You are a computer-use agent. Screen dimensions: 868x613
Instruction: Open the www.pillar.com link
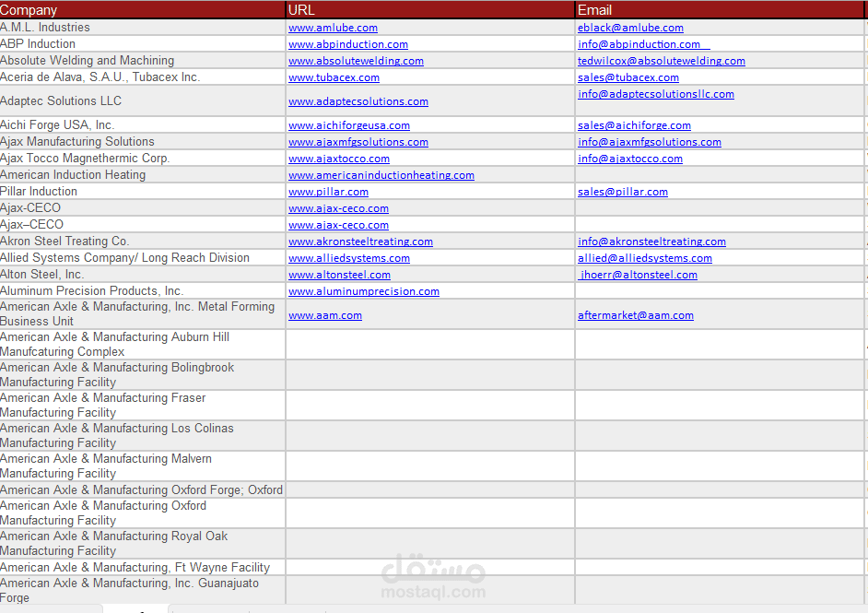pos(328,192)
